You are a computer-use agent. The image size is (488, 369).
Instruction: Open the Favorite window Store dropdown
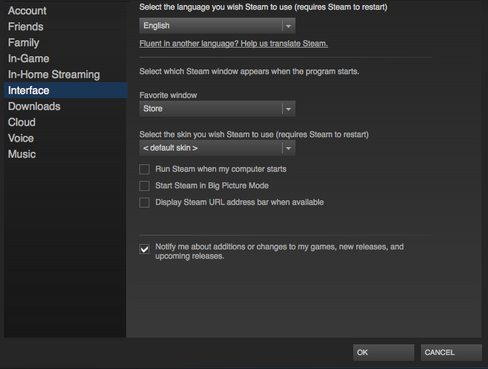[217, 109]
